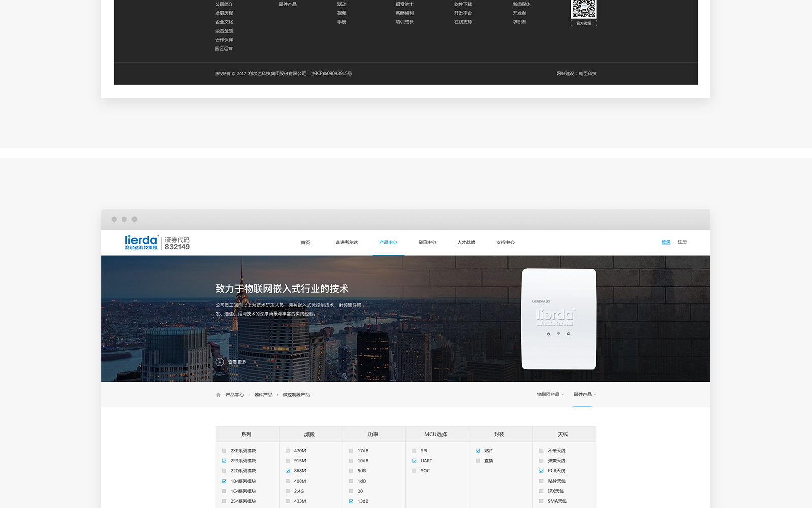Screen dimensions: 812x508
Task: Click the sync icon on the white device
Action: pos(569,334)
